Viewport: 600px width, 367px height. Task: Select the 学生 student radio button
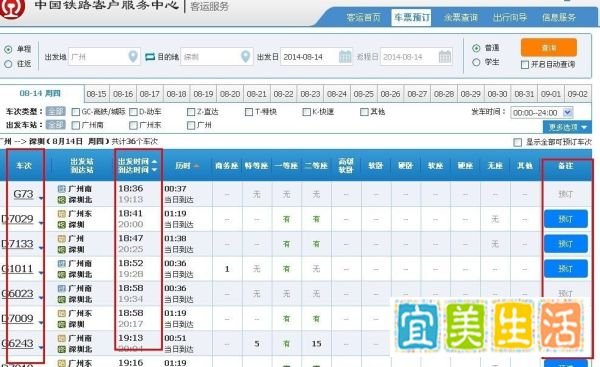click(x=476, y=62)
